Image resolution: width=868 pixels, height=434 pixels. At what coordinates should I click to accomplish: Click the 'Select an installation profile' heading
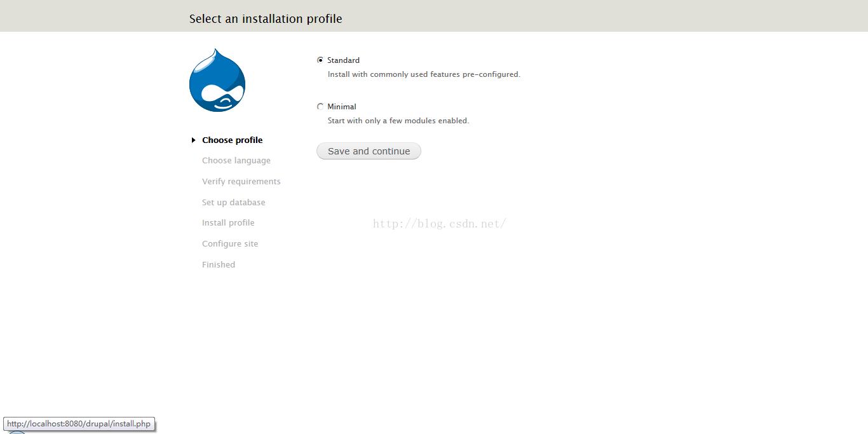coord(266,19)
